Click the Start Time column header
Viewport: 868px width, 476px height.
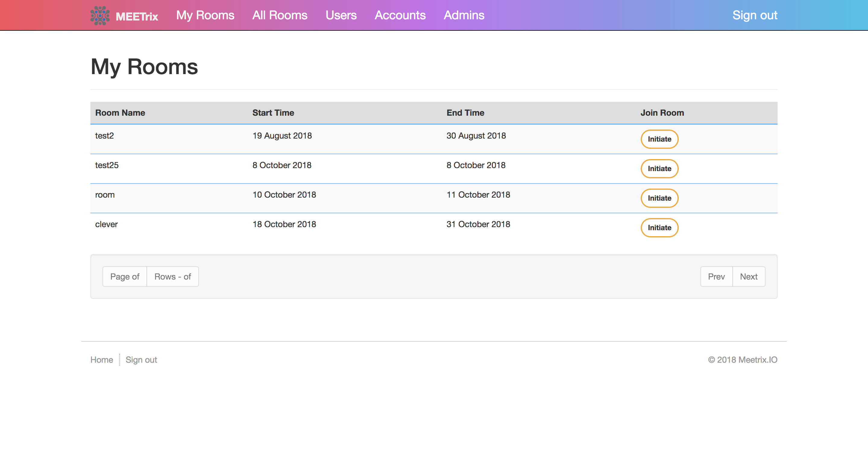(x=273, y=113)
